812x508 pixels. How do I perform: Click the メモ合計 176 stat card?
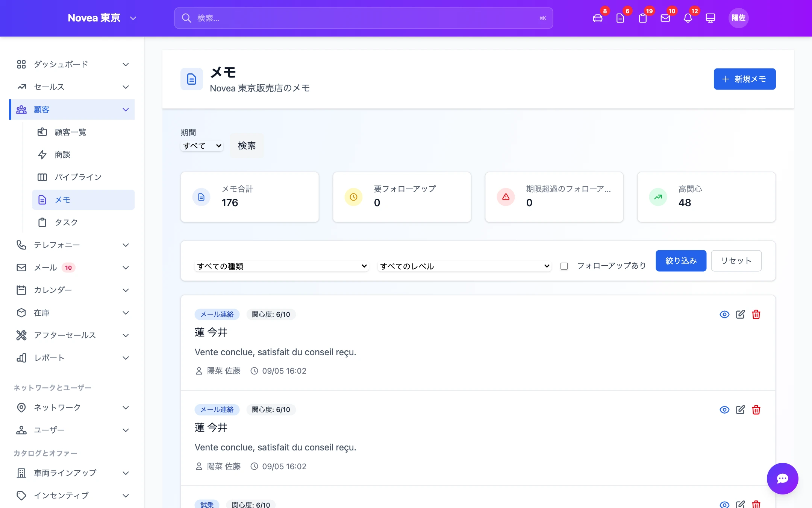pyautogui.click(x=250, y=197)
